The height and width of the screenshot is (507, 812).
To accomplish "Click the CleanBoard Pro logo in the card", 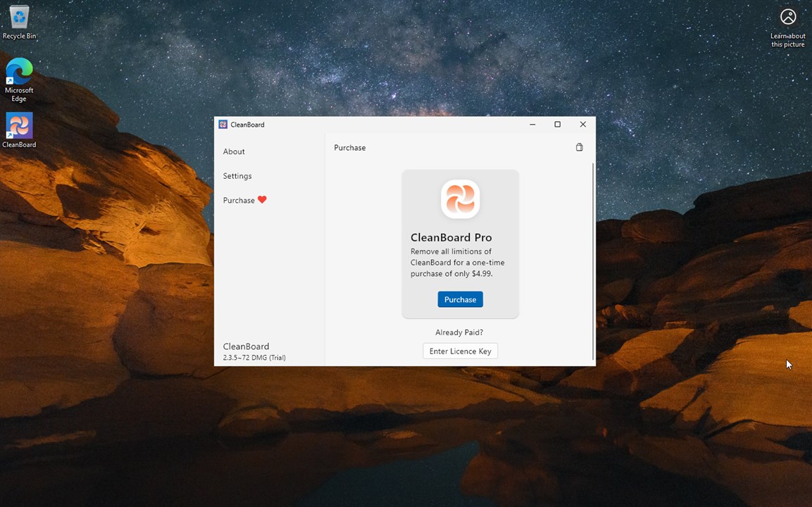I will pos(461,199).
